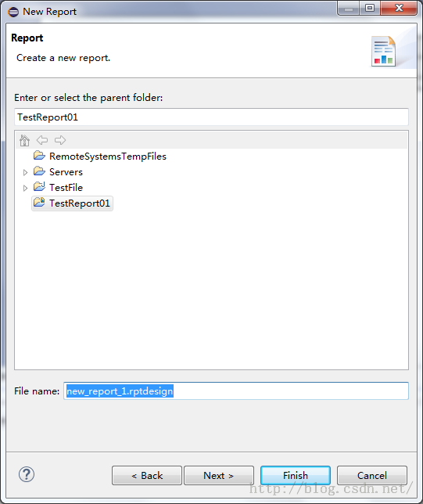Click the TestFile project folder icon
The height and width of the screenshot is (504, 423).
[x=39, y=187]
